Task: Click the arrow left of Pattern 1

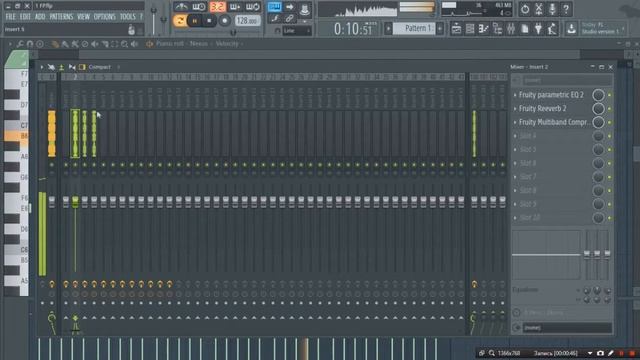Action: (388, 29)
